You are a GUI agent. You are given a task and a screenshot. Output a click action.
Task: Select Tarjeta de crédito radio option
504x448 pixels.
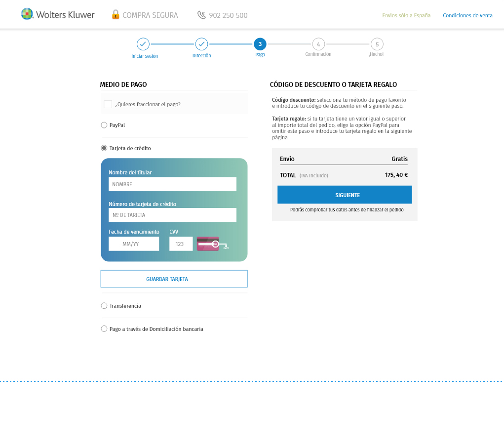pos(104,148)
